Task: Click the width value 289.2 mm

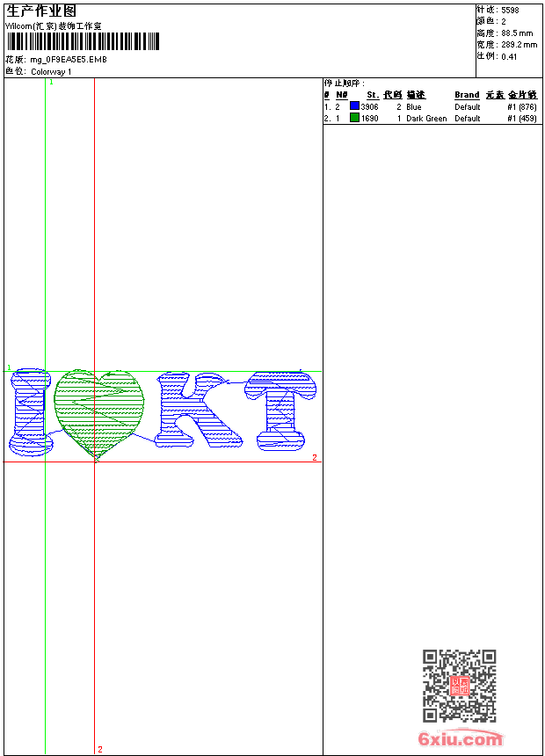Action: [x=519, y=45]
